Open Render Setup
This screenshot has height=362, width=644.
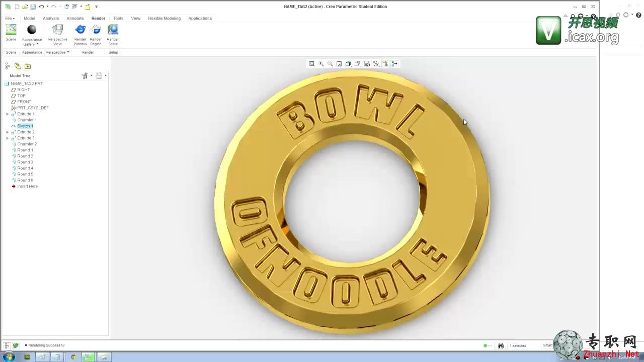113,30
